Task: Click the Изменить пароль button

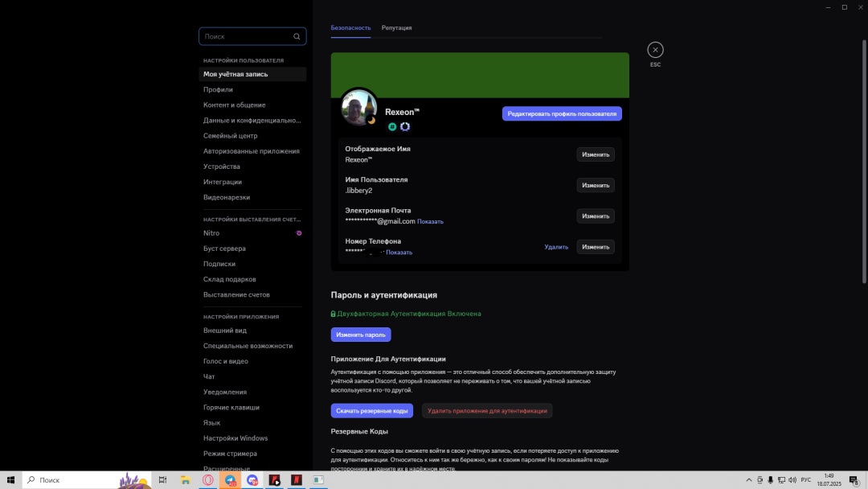Action: pos(361,335)
